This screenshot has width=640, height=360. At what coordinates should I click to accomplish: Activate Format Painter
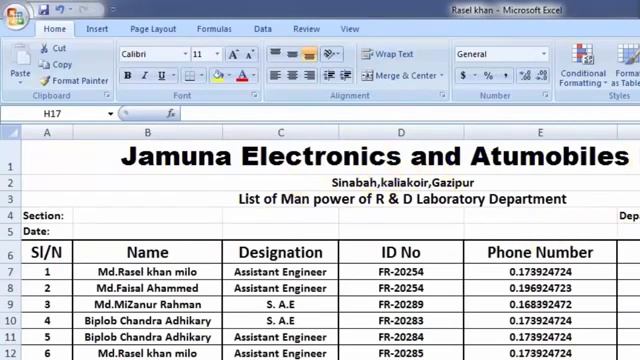coord(74,81)
